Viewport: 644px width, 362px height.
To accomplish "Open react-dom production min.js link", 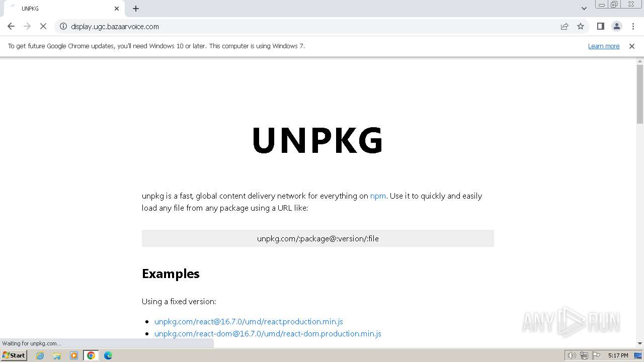I will point(268,333).
